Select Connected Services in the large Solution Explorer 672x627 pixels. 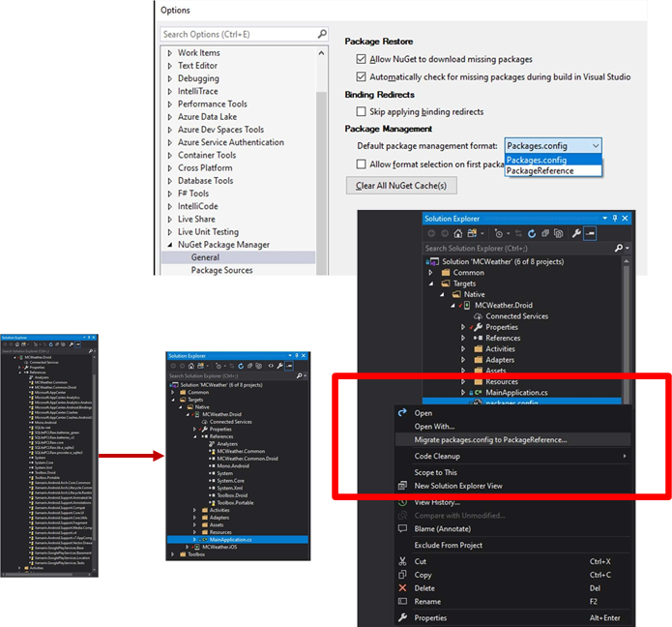[x=517, y=316]
